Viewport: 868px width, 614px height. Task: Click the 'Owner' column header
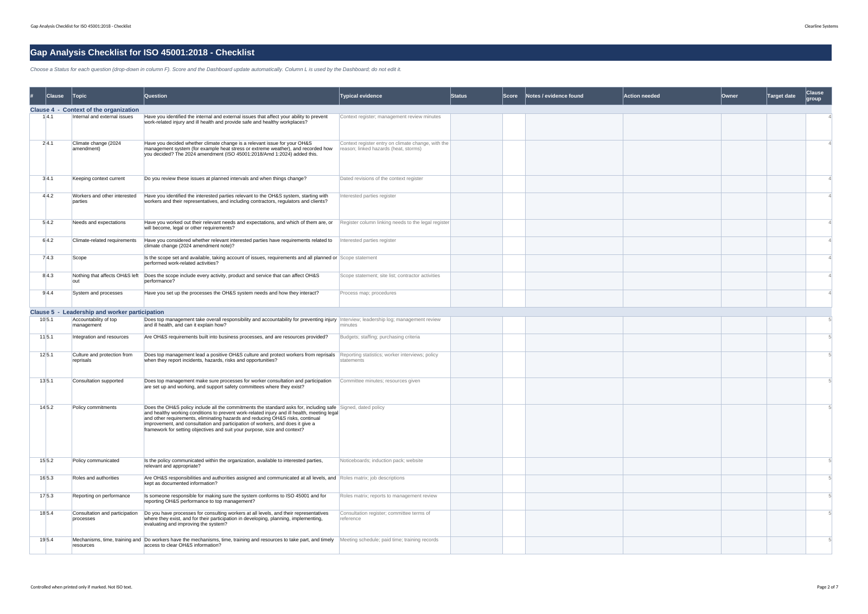pos(744,96)
